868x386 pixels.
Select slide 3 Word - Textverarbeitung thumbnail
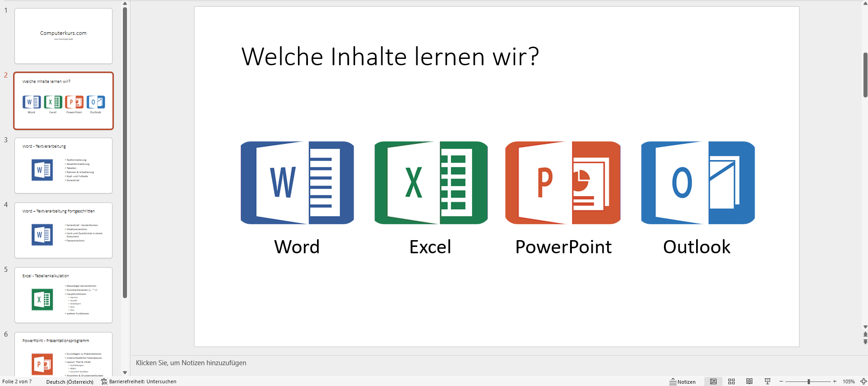tap(63, 165)
